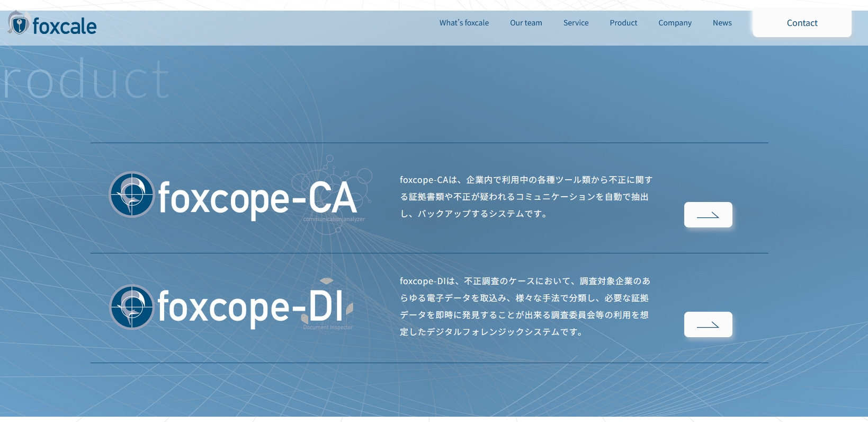Open the News page
The width and height of the screenshot is (868, 422).
[x=722, y=23]
